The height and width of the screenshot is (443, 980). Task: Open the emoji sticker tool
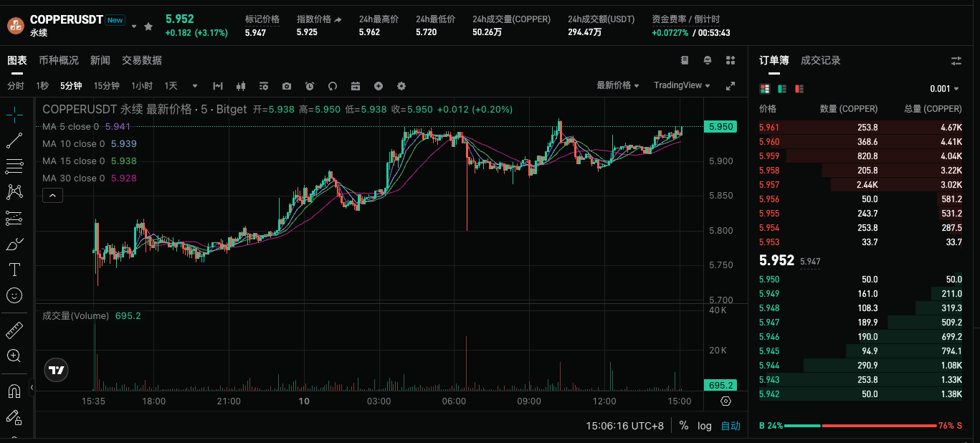pyautogui.click(x=14, y=295)
